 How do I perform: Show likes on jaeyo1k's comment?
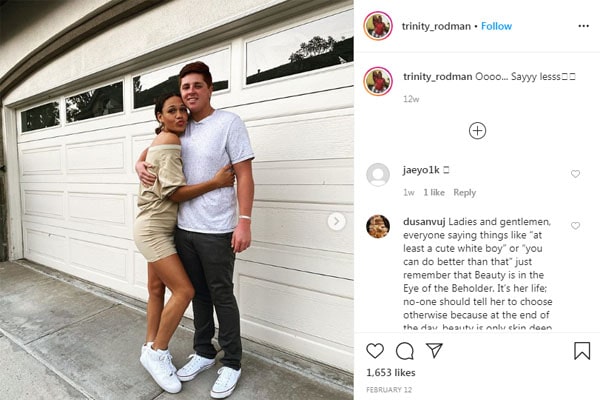[434, 193]
